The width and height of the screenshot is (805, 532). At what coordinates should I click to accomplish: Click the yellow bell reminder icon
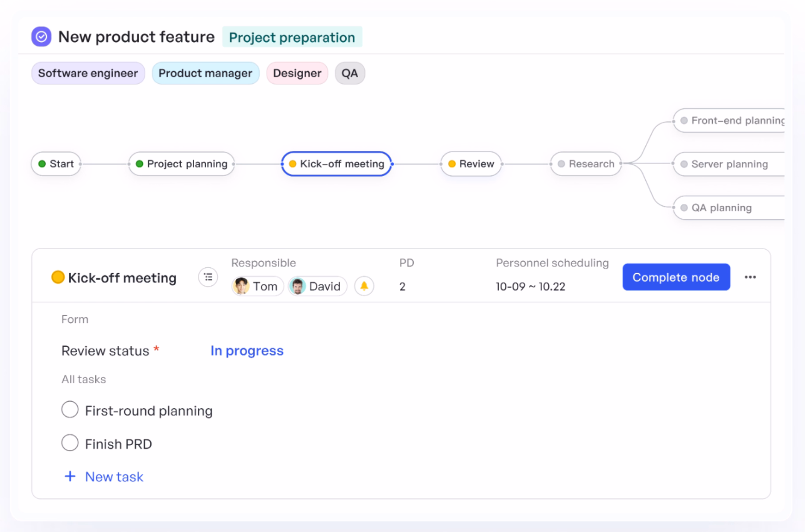364,286
